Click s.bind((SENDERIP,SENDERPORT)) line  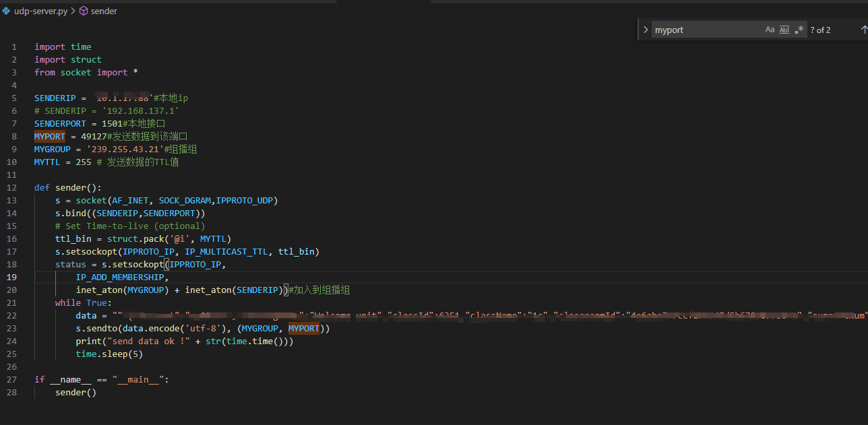(x=130, y=213)
